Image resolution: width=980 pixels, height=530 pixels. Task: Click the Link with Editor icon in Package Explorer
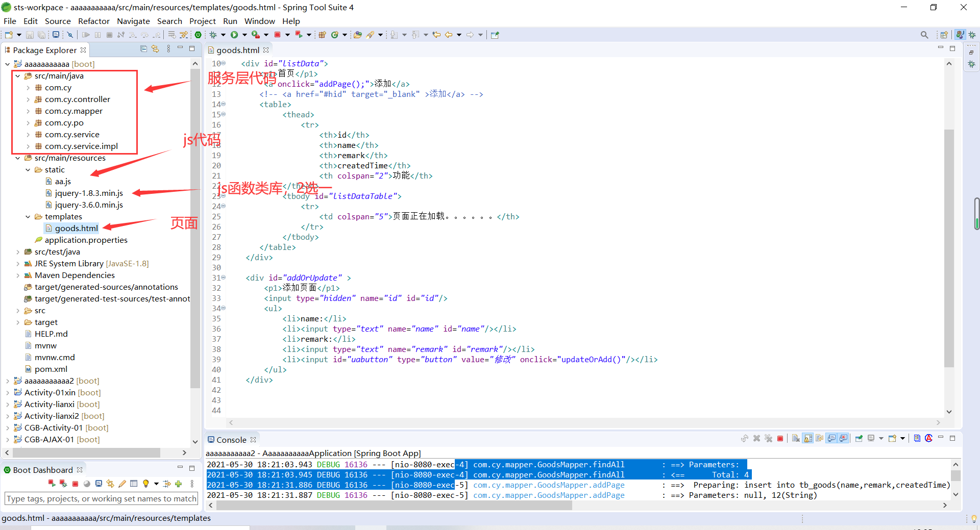tap(155, 49)
